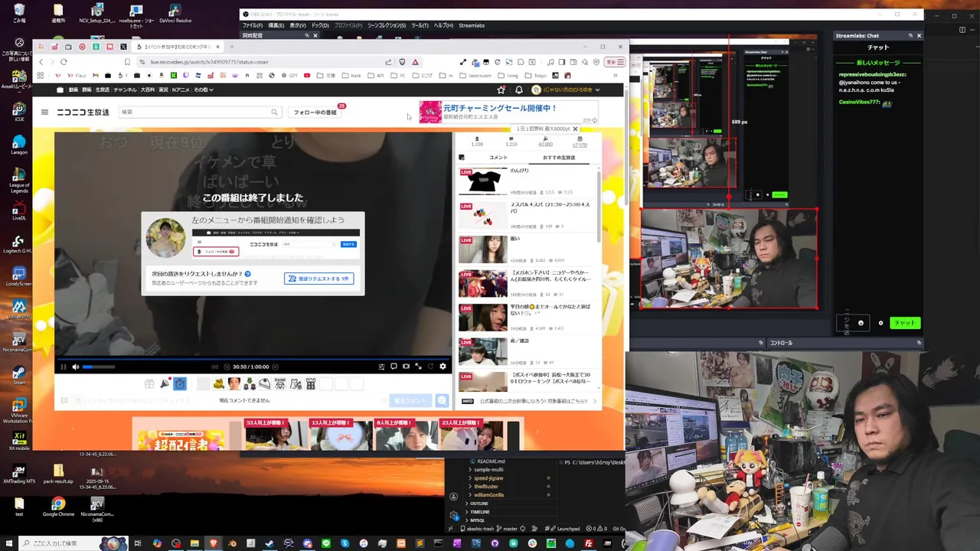Open README.md in VS Code explorer
This screenshot has width=980, height=551.
click(491, 461)
